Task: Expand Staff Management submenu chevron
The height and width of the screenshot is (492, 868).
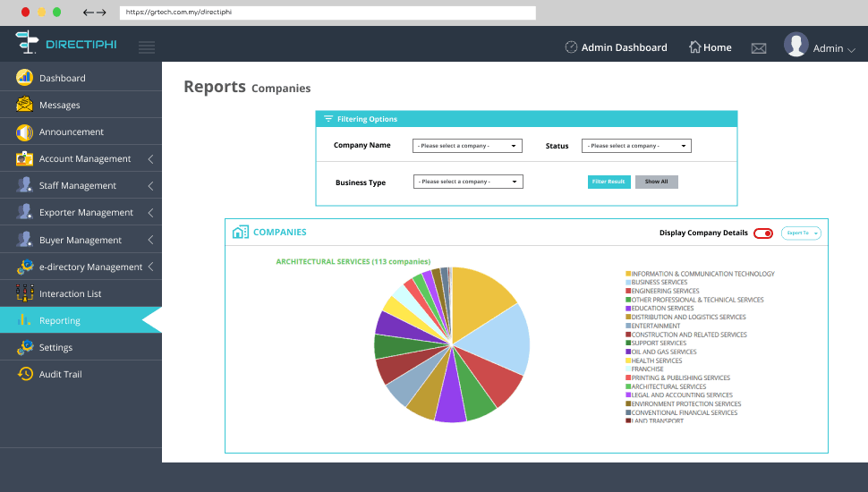Action: pos(150,186)
